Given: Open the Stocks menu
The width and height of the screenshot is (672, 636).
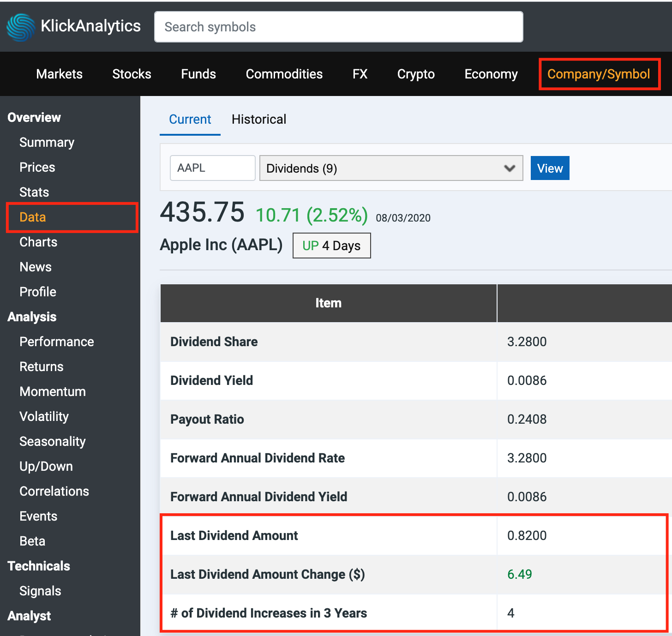Looking at the screenshot, I should 132,74.
